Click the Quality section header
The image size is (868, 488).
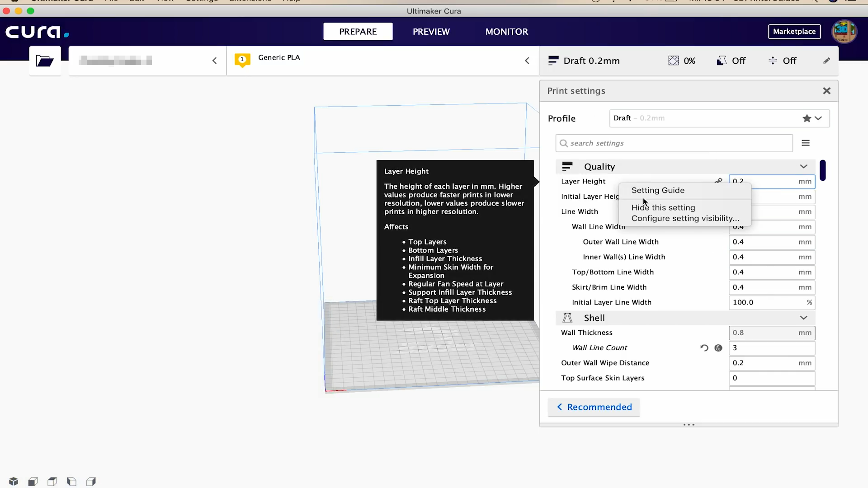(x=685, y=166)
